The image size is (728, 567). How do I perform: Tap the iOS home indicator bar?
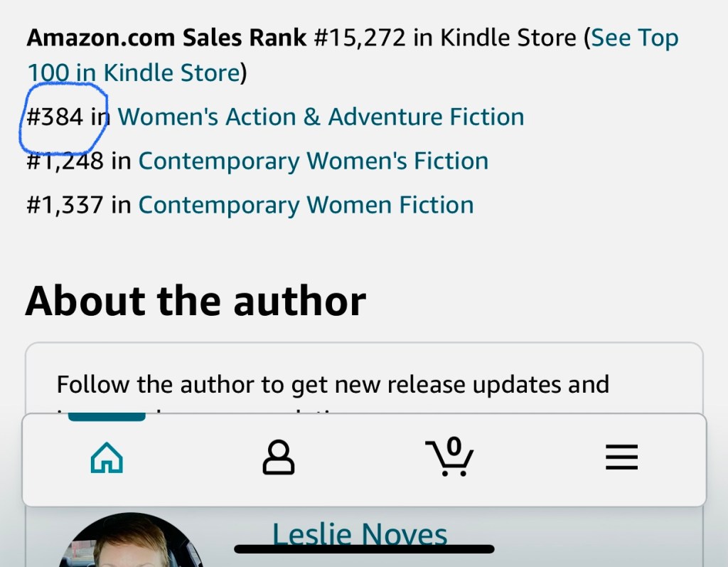coord(364,549)
